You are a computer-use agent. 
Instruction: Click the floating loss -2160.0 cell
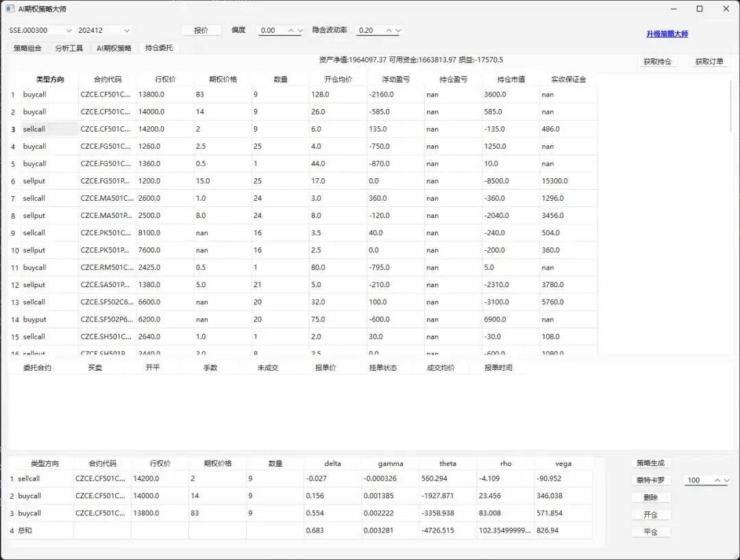(x=395, y=95)
